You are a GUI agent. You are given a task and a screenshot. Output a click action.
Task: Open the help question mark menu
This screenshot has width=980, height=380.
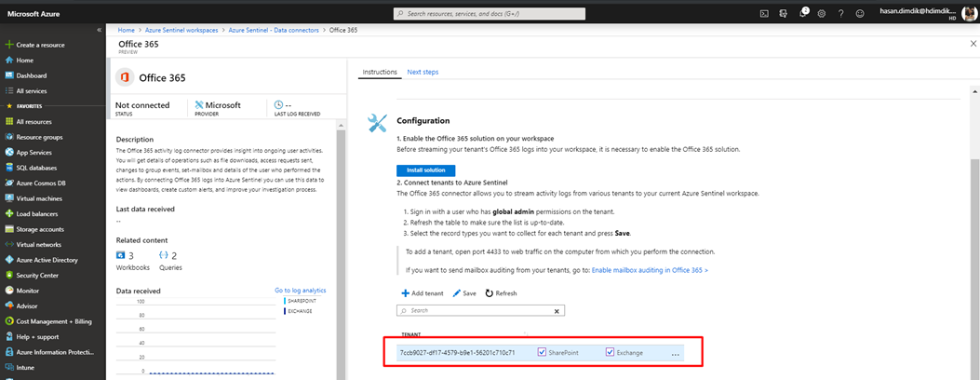841,13
